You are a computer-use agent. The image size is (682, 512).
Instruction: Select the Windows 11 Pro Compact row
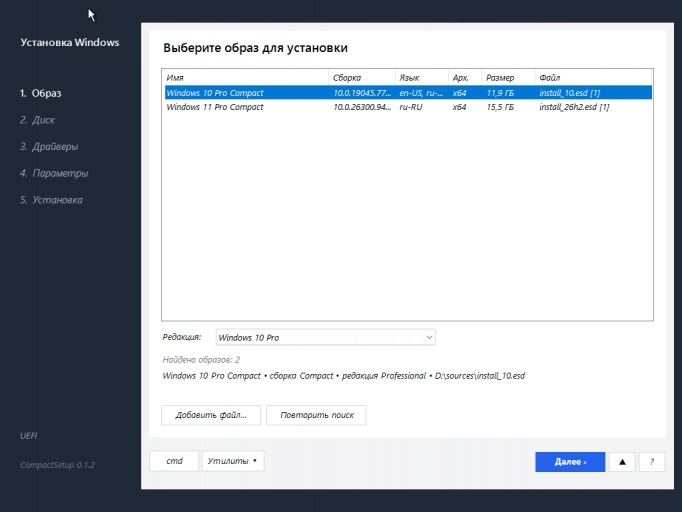(408, 107)
